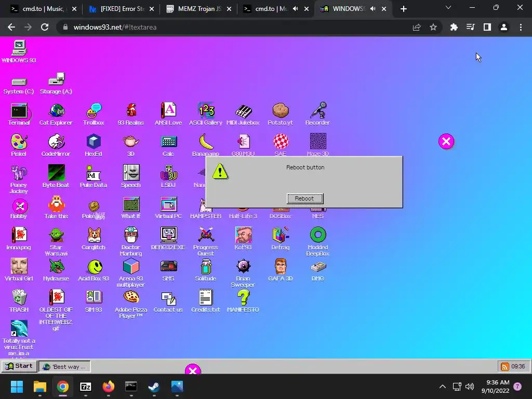Click the Reboot button in dialog
Viewport: 532px width, 399px height.
(305, 198)
